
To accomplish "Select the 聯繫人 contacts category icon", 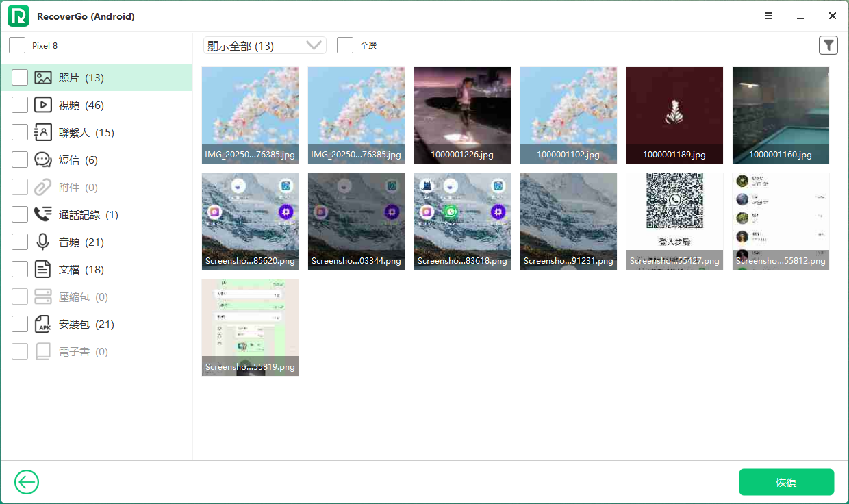I will pyautogui.click(x=43, y=132).
